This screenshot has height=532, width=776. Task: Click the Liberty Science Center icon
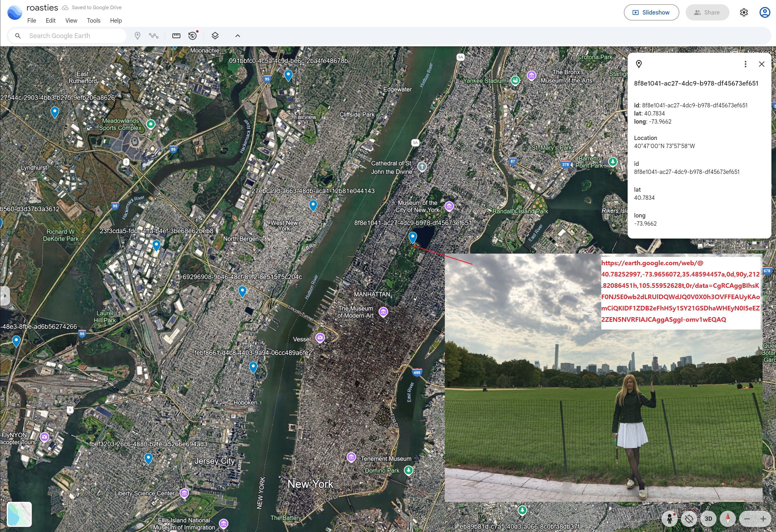184,493
